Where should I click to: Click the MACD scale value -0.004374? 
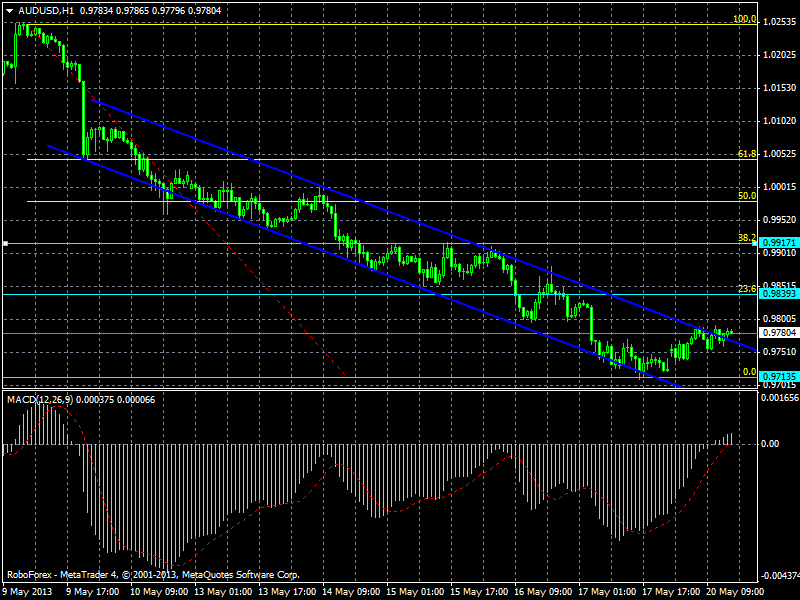pos(780,576)
